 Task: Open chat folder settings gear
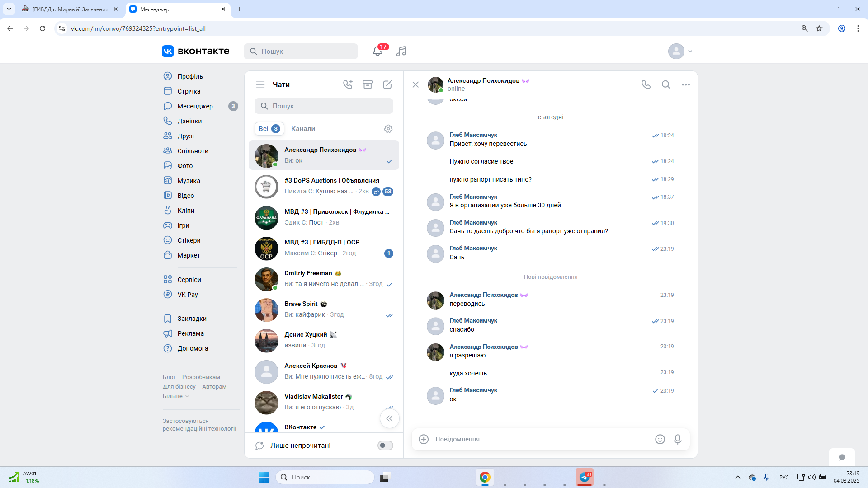tap(388, 129)
